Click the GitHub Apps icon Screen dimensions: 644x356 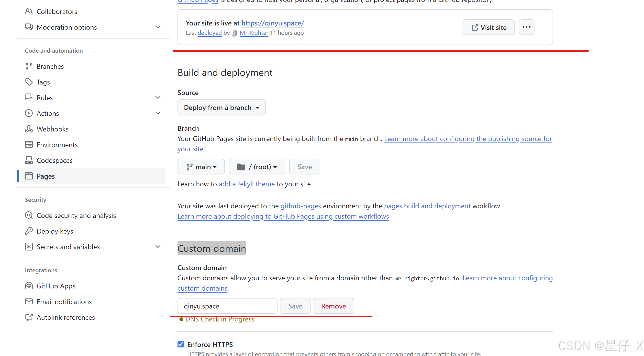click(x=29, y=286)
